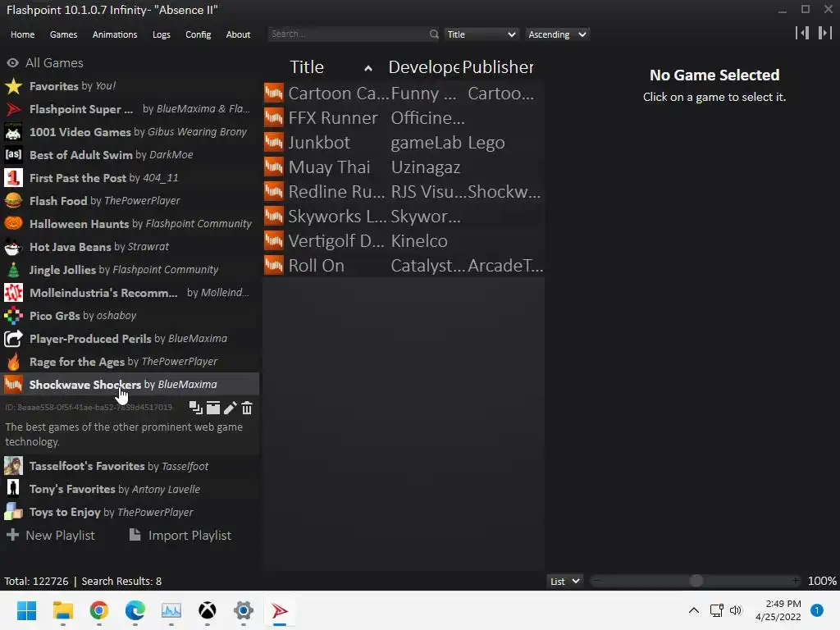Click the Rage for the Ages flame icon
Image resolution: width=840 pixels, height=630 pixels.
pyautogui.click(x=13, y=362)
